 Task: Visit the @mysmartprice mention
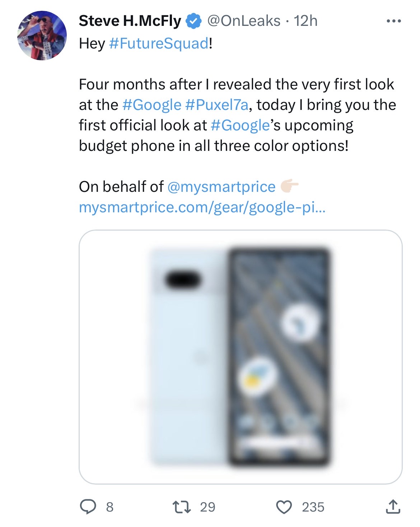point(221,187)
